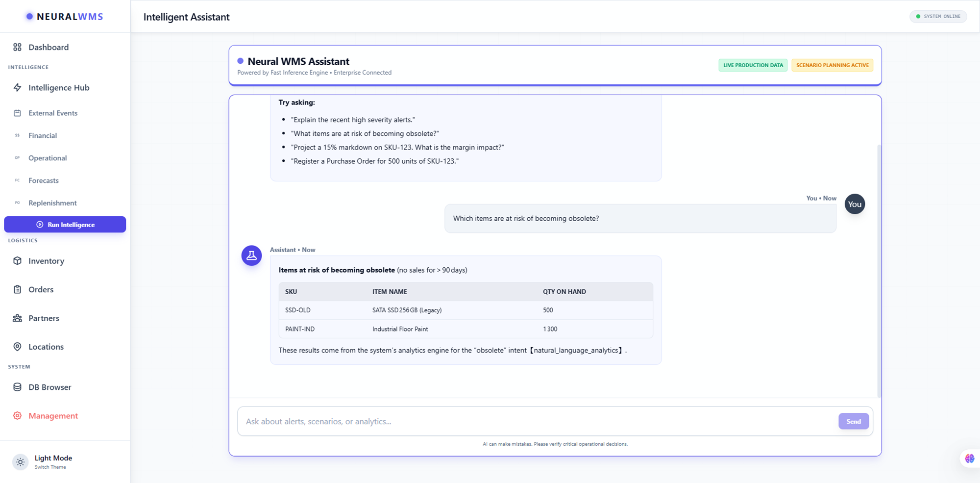Open the Inventory box icon
This screenshot has width=980, height=483.
tap(18, 260)
